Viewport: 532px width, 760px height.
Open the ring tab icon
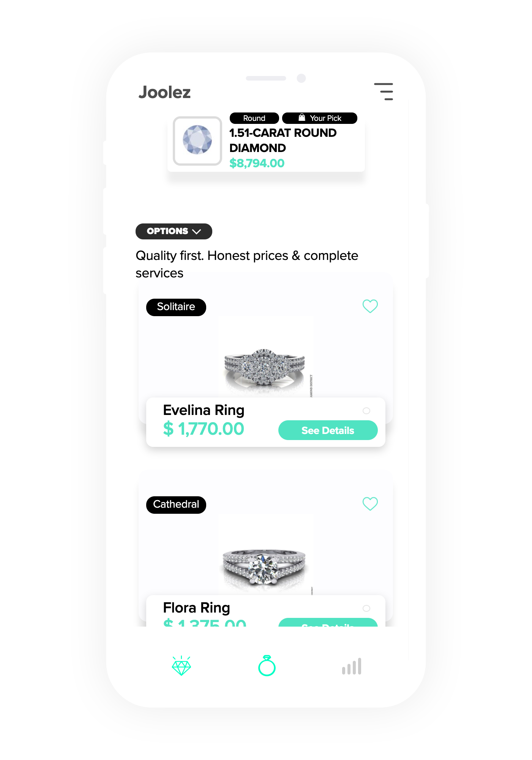coord(267,666)
